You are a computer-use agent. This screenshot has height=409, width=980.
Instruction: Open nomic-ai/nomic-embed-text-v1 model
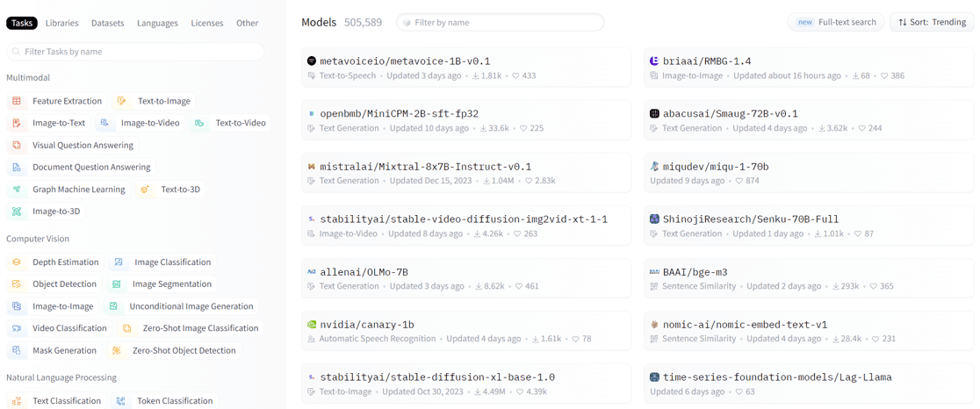coord(809,331)
